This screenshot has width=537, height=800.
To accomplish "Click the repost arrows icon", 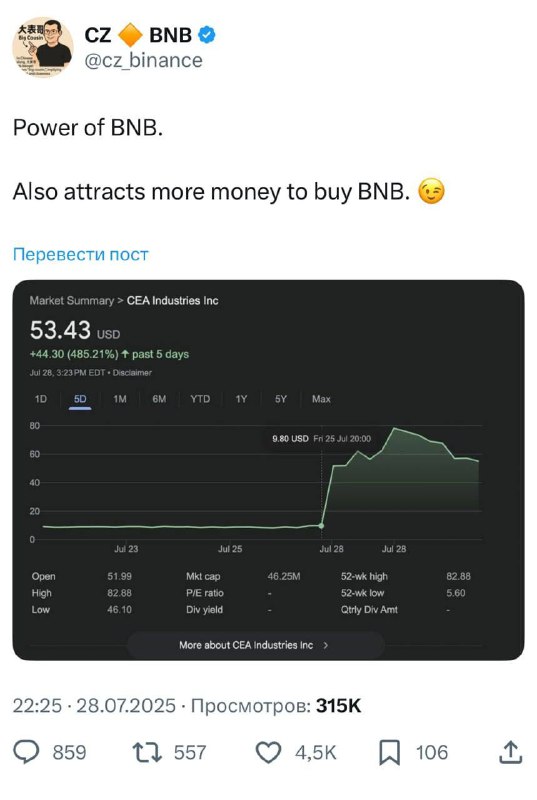I will 147,752.
